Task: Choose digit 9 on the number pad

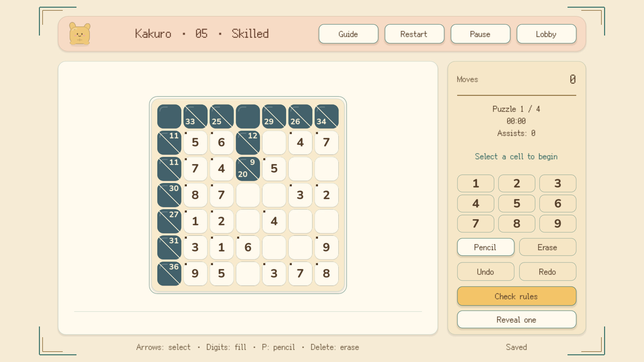Action: coord(557,224)
